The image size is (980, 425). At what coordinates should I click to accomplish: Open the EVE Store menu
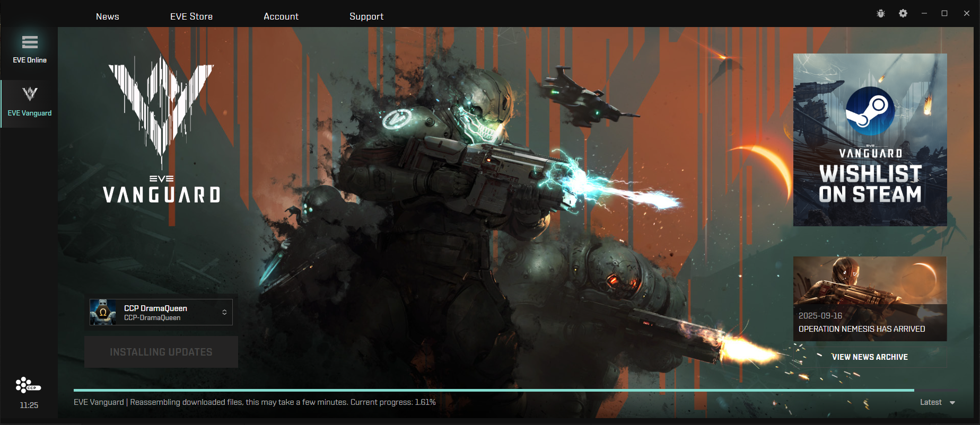click(x=191, y=16)
